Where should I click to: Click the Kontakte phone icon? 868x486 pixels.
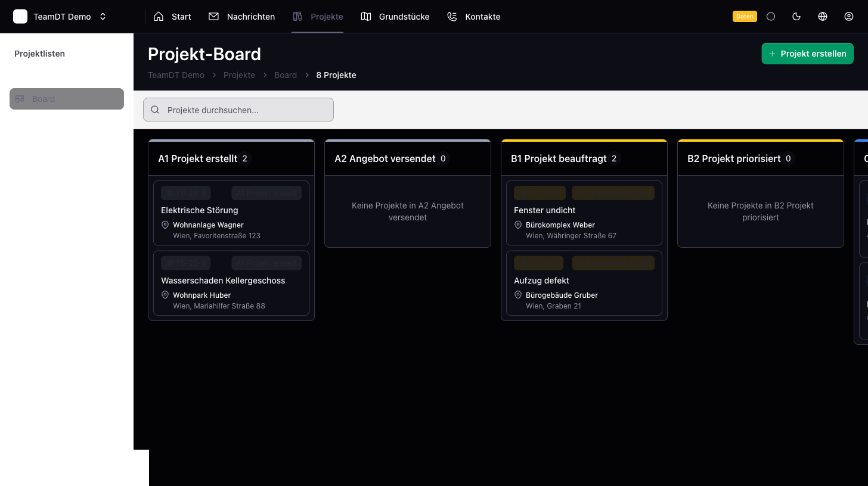tap(452, 16)
